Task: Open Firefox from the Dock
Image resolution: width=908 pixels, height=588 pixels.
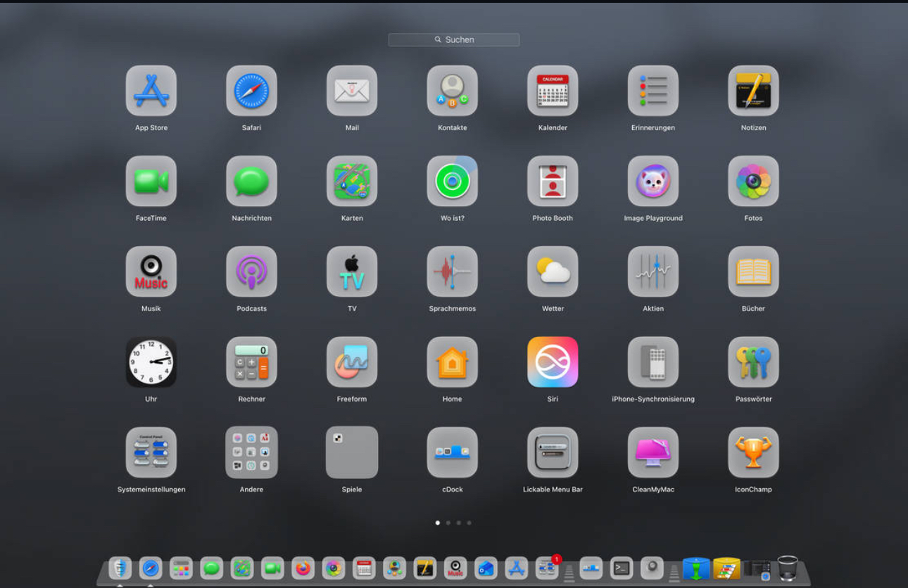Action: [x=303, y=568]
